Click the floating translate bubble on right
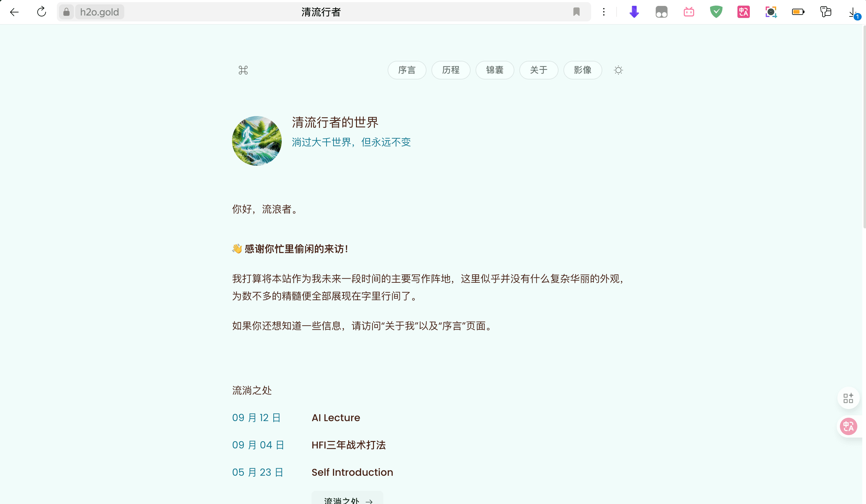 click(848, 426)
